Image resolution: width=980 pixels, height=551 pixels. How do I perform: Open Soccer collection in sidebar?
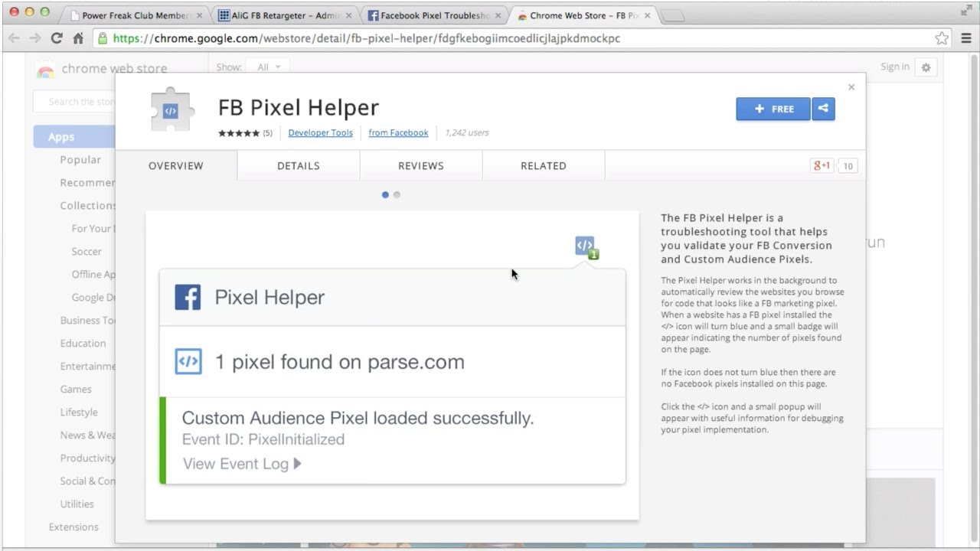click(87, 252)
